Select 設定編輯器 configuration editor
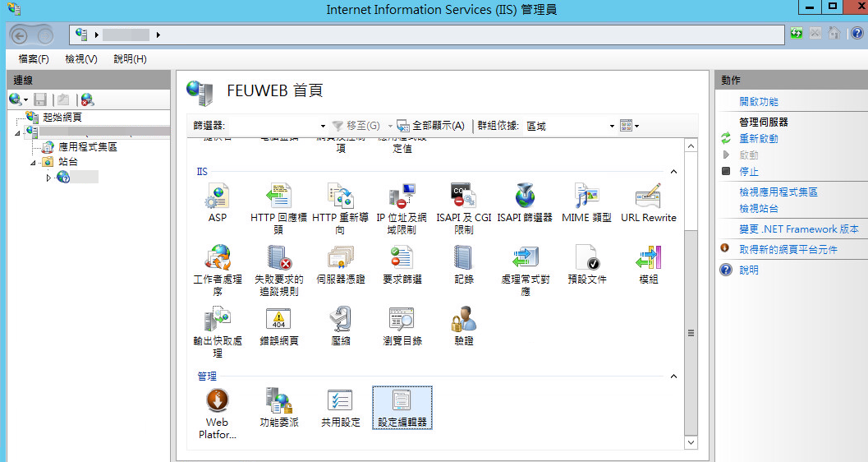 coord(402,408)
